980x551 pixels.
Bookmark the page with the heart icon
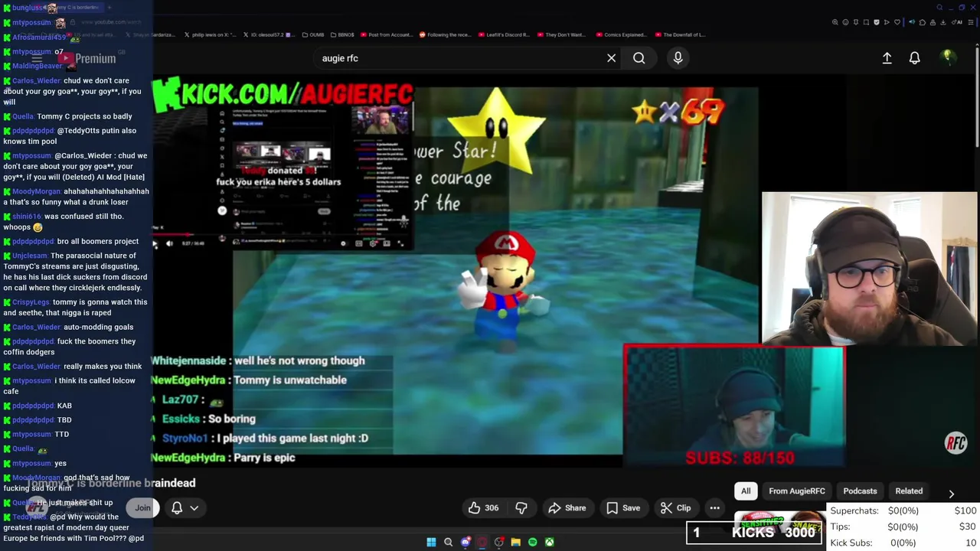(x=897, y=22)
